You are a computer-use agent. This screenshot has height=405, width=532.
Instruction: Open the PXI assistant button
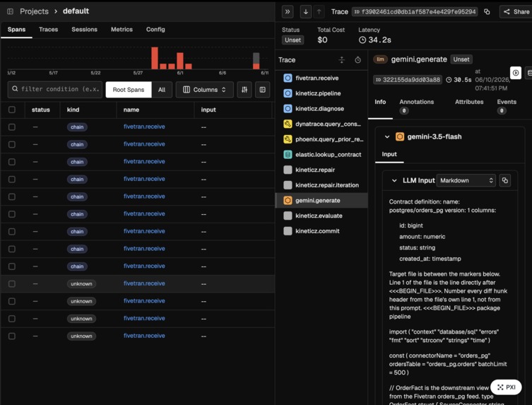click(507, 387)
